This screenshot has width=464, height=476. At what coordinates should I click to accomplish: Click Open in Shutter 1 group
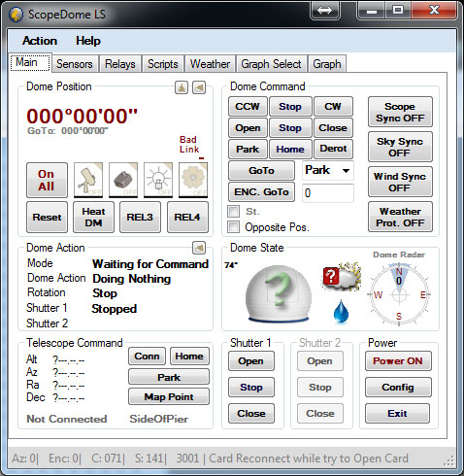click(251, 361)
